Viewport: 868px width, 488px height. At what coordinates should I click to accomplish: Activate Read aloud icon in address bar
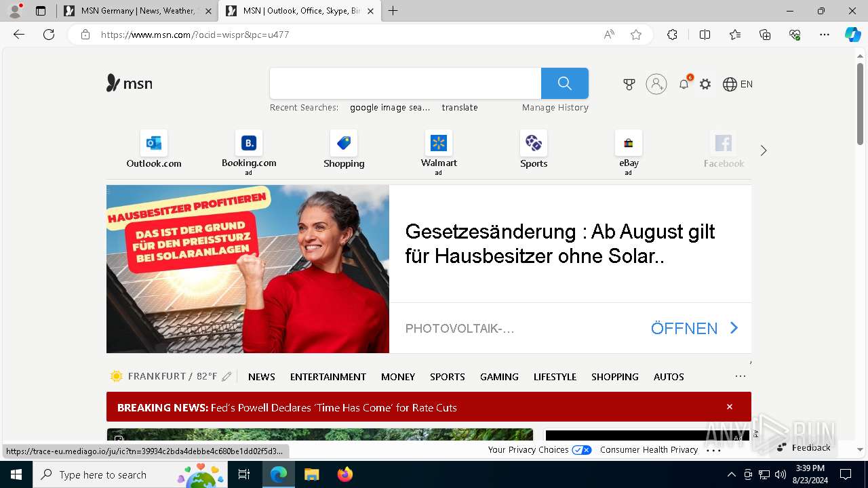coord(609,35)
